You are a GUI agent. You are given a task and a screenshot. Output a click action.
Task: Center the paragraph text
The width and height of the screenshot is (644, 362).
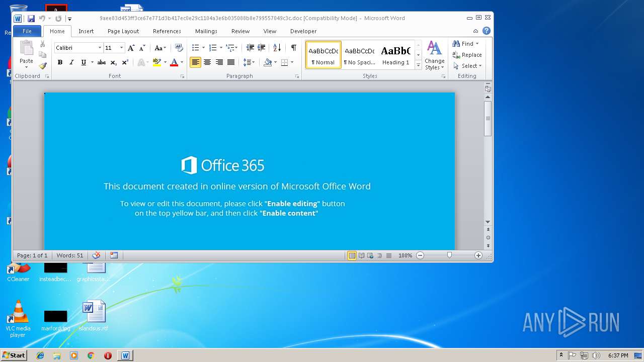207,62
